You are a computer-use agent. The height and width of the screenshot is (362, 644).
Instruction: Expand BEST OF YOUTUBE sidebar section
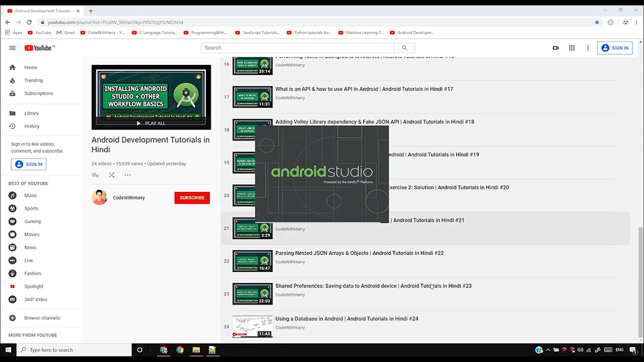click(28, 183)
